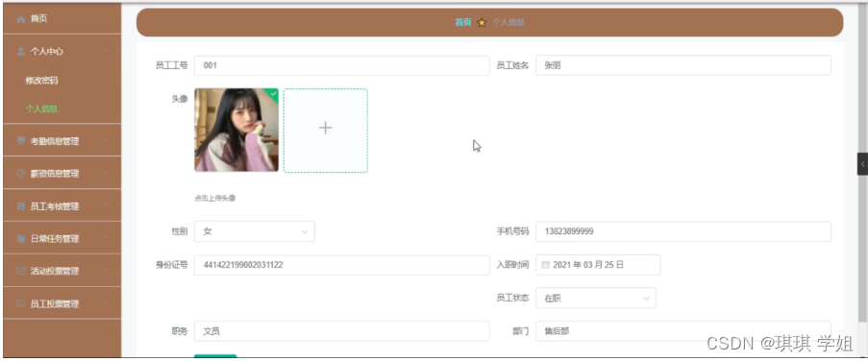Expand 考勤信息管理 menu chevron

tap(107, 140)
